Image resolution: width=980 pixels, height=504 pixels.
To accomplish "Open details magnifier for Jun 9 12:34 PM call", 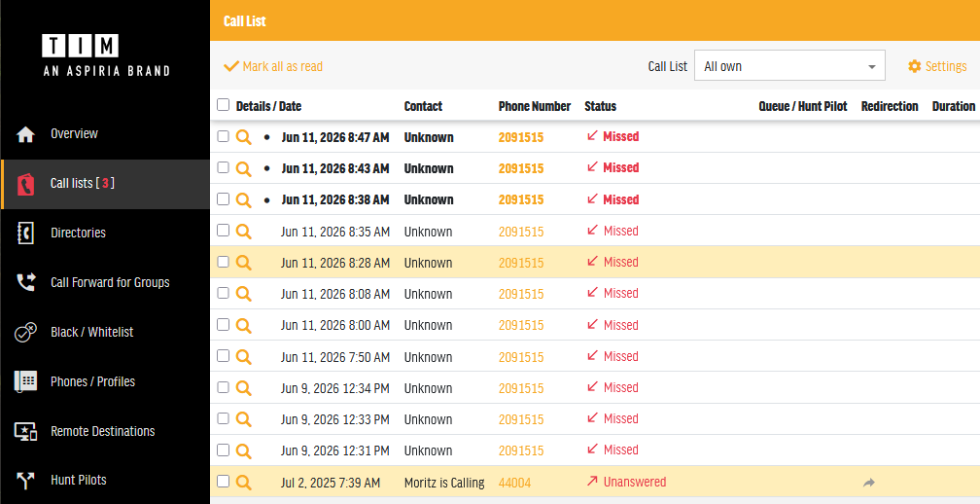I will (244, 388).
